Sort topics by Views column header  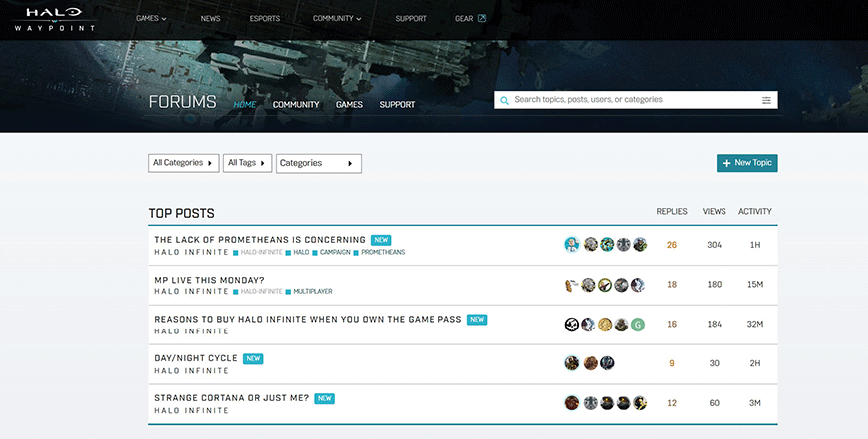coord(714,211)
